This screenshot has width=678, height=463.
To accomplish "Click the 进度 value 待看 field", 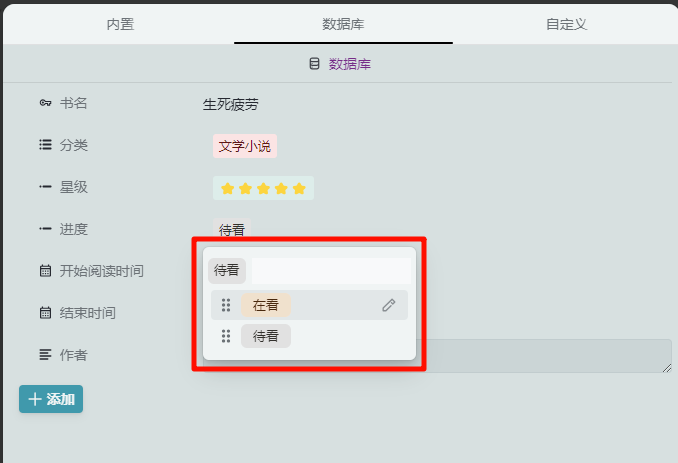I will tap(232, 230).
